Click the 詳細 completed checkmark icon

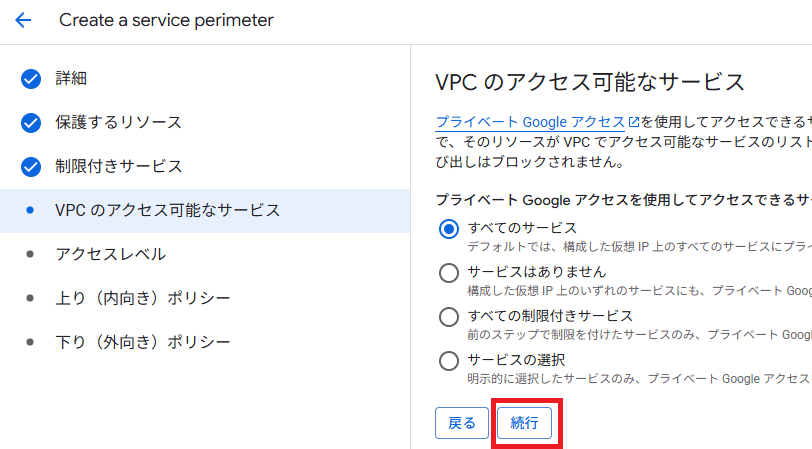(x=31, y=79)
